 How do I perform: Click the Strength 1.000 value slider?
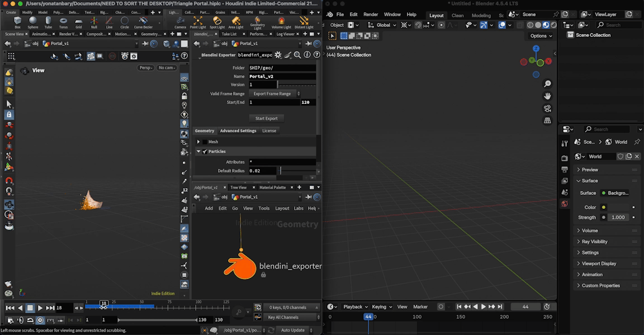pos(618,217)
